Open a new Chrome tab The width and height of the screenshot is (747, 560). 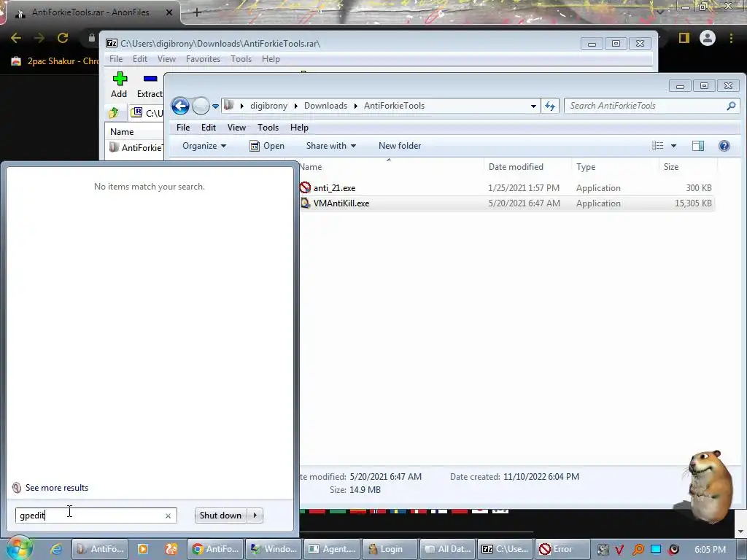point(197,12)
